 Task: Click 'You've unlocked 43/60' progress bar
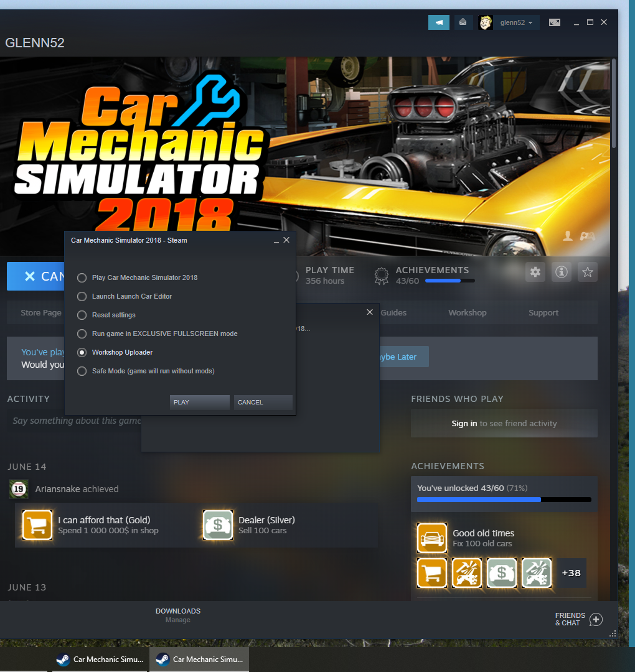pyautogui.click(x=504, y=500)
